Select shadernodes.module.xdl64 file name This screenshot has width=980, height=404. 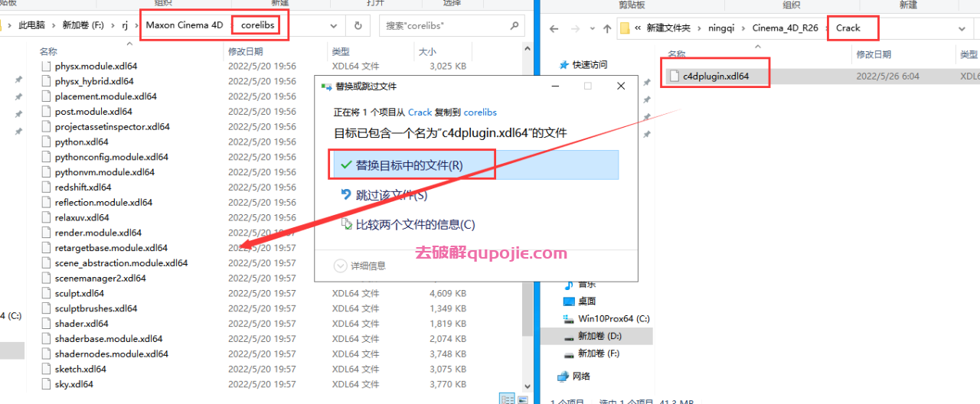112,354
